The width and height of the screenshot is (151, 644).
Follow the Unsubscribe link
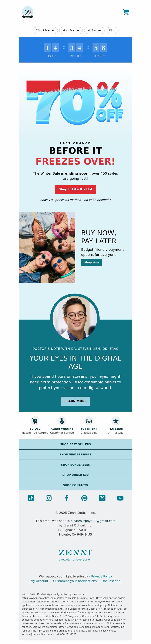click(111, 581)
